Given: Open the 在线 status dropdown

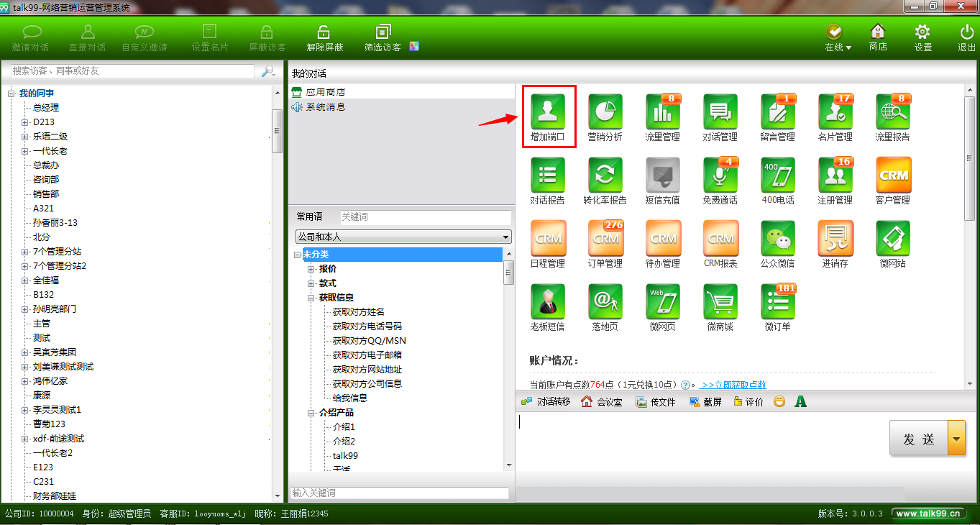Looking at the screenshot, I should point(838,38).
